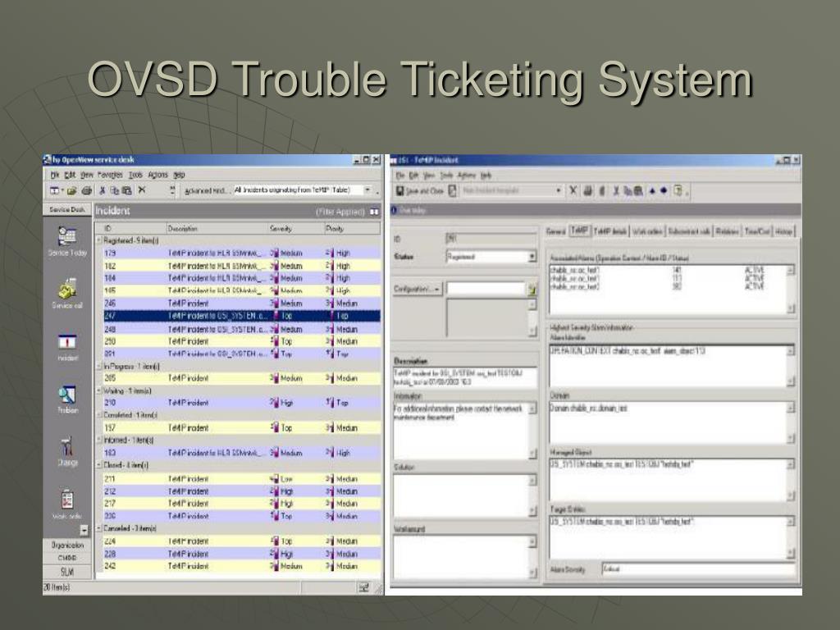Select incident row with ID 242
The height and width of the screenshot is (630, 840).
(242, 566)
